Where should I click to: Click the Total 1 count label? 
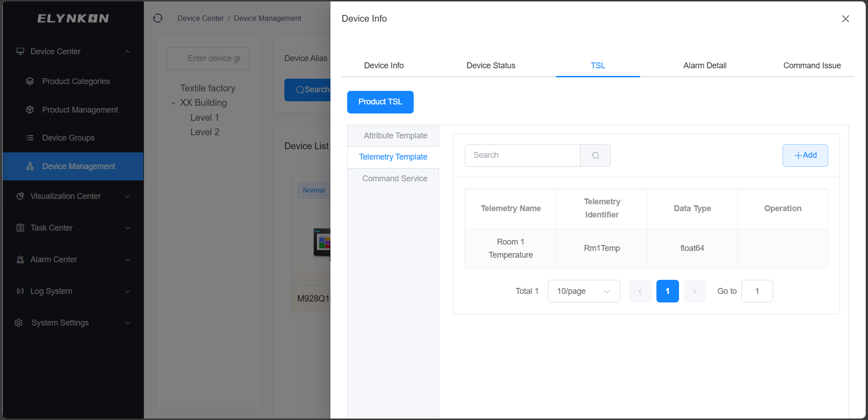tap(527, 291)
